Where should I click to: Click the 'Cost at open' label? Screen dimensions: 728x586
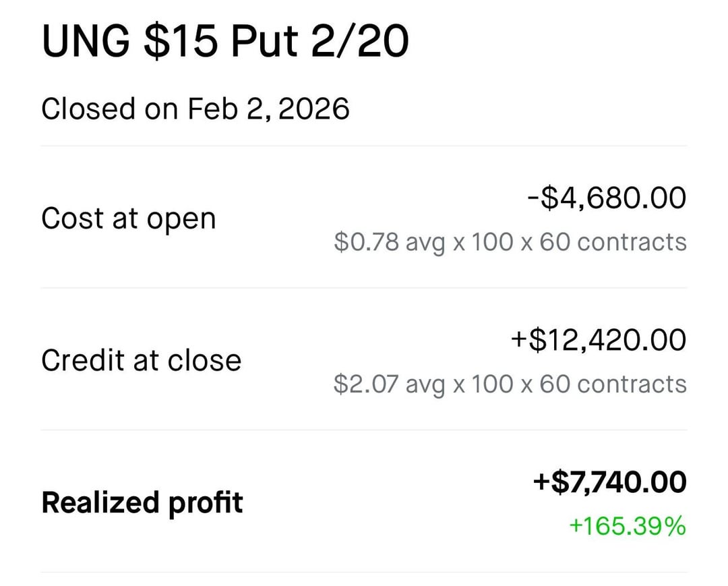pyautogui.click(x=128, y=219)
